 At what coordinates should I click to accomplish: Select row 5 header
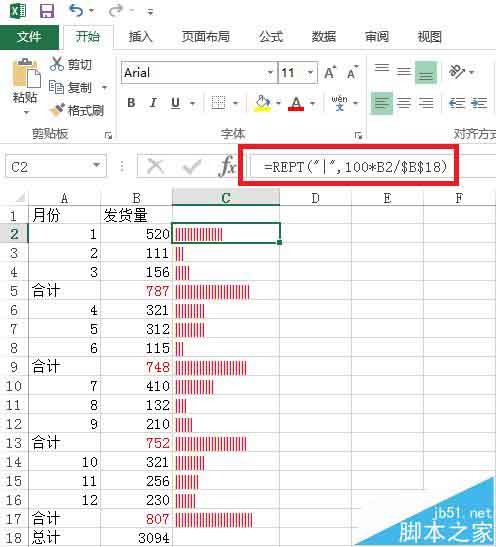pos(14,291)
